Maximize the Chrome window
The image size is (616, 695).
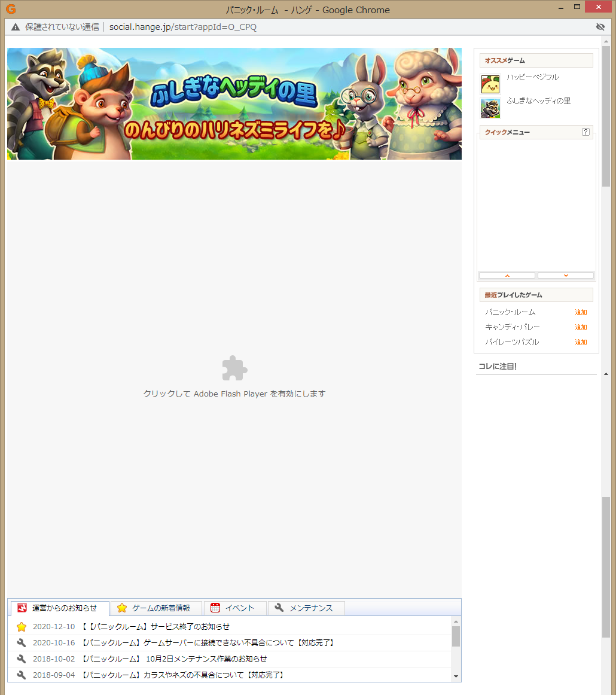[x=577, y=7]
